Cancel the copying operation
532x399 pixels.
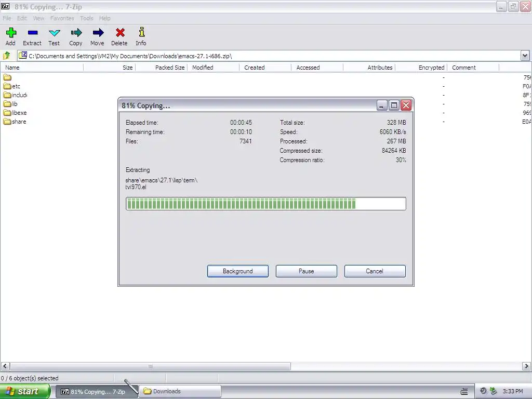tap(375, 271)
